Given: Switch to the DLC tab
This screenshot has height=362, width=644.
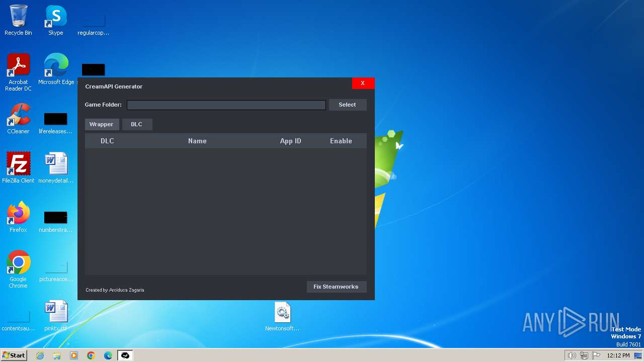Looking at the screenshot, I should pos(137,124).
